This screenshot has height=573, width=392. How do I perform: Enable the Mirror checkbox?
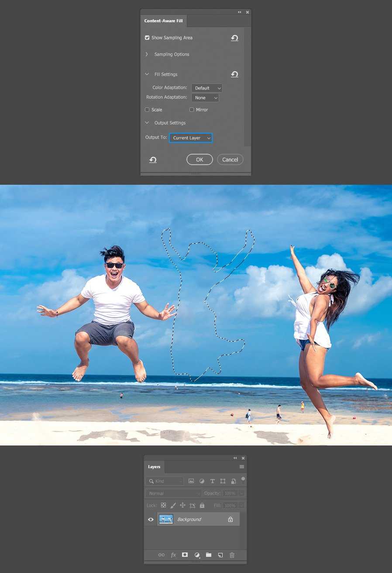click(192, 110)
